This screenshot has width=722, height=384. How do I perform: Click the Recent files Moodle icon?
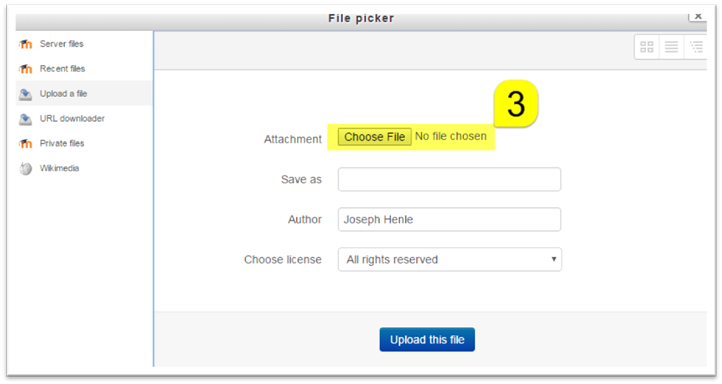pos(25,69)
